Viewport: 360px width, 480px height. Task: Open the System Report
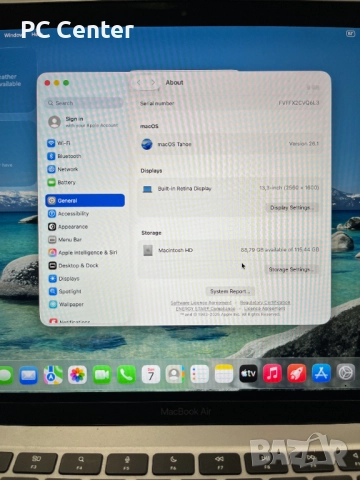click(x=230, y=291)
